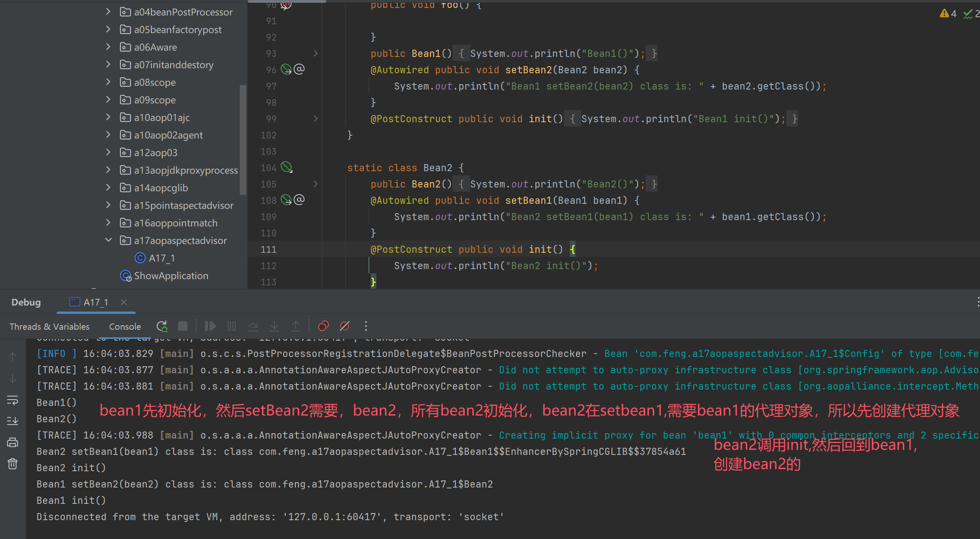Open the warnings inspection indicator
Viewport: 980px width, 539px height.
948,14
